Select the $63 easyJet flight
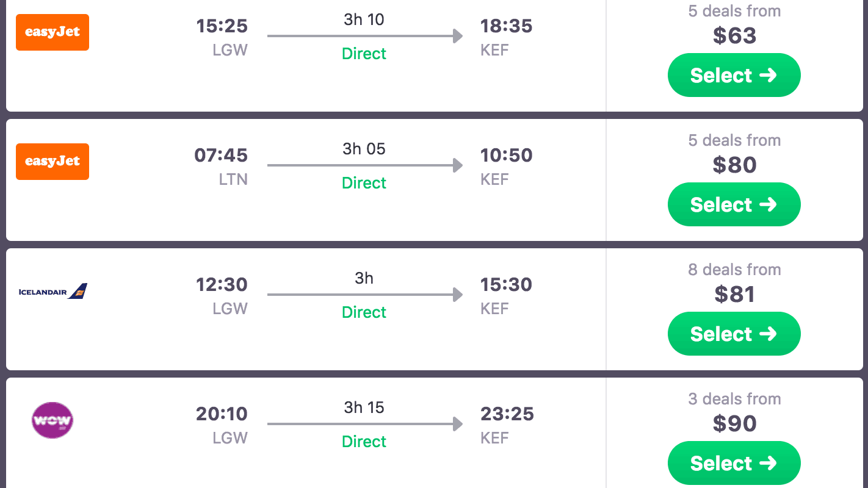Image resolution: width=868 pixels, height=488 pixels. pyautogui.click(x=734, y=75)
